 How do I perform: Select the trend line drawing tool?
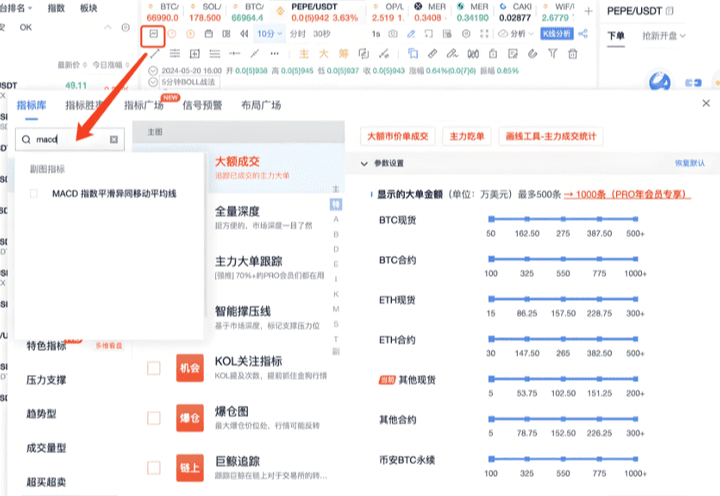click(154, 54)
